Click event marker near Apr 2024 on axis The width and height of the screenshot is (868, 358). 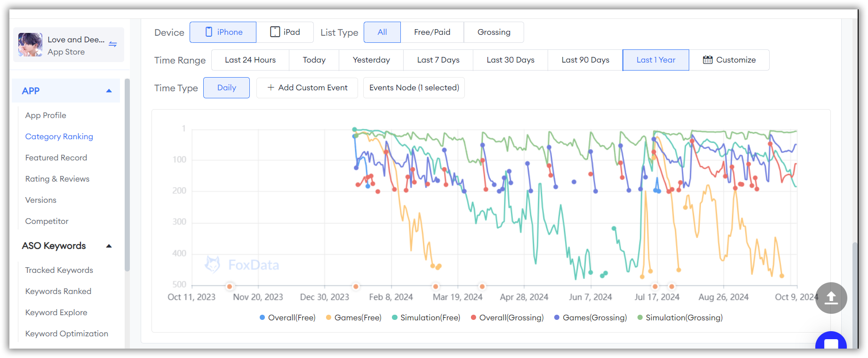pyautogui.click(x=482, y=286)
